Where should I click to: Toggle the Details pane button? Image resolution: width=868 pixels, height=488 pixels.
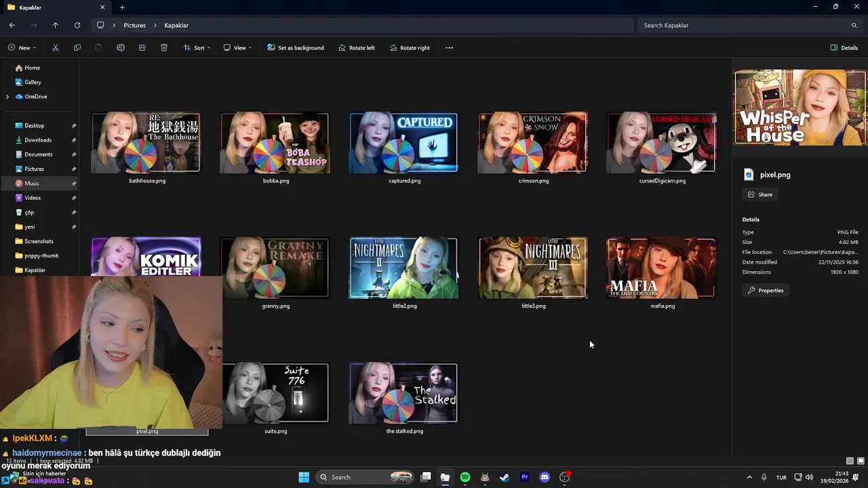[x=844, y=47]
